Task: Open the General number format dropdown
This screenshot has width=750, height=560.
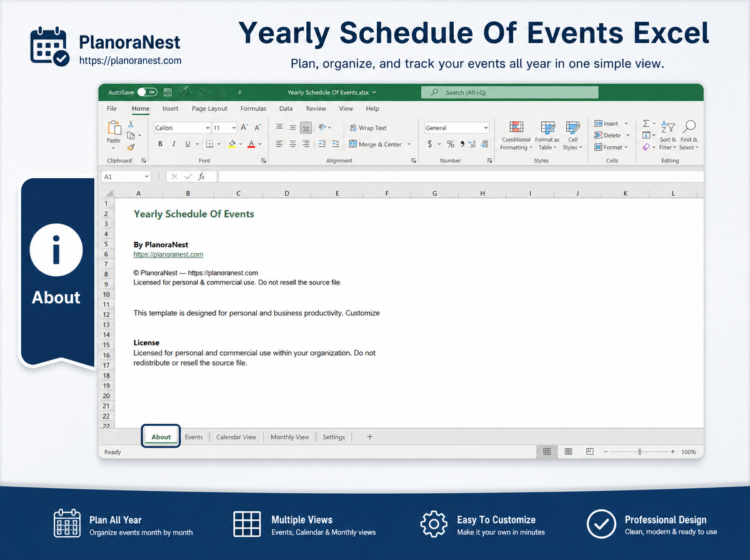Action: (456, 127)
